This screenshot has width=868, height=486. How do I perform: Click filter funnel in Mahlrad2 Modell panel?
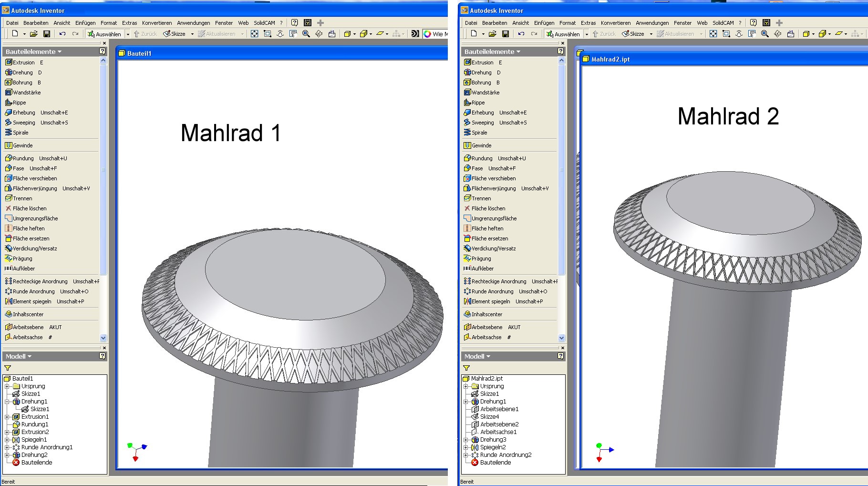(466, 368)
